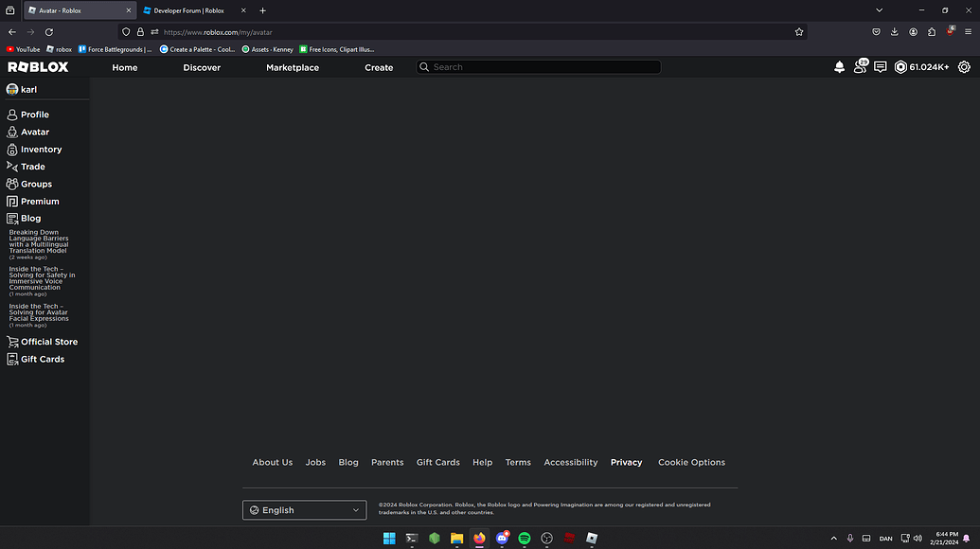Open Discord from the taskbar
This screenshot has width=980, height=549.
[x=502, y=539]
